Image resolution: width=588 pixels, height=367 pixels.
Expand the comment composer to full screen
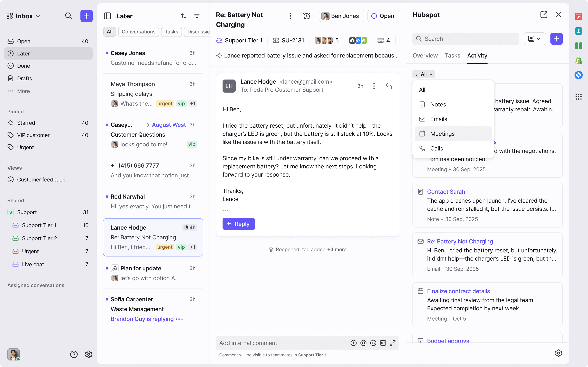click(393, 343)
